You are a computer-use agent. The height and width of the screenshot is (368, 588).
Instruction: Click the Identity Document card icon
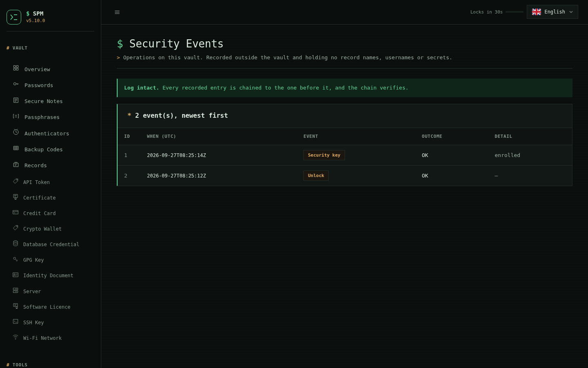16,275
